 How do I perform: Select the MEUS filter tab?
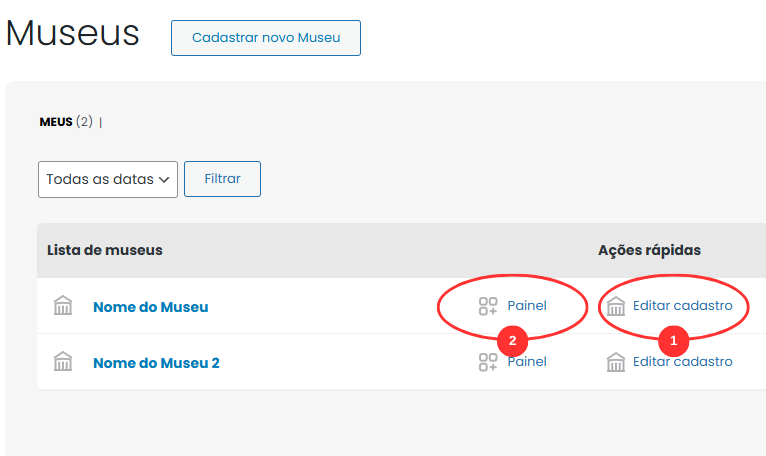[x=56, y=122]
